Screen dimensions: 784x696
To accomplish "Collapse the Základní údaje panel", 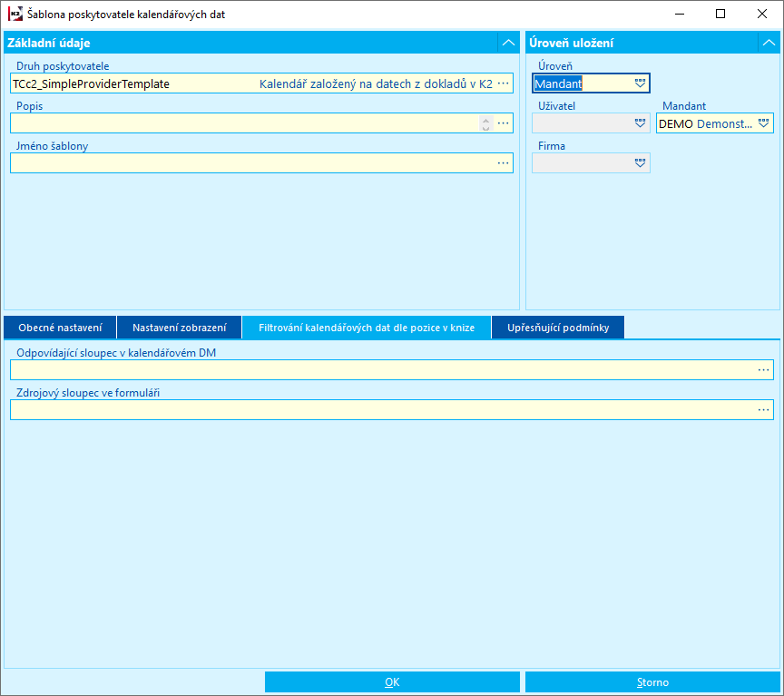I will (x=508, y=43).
